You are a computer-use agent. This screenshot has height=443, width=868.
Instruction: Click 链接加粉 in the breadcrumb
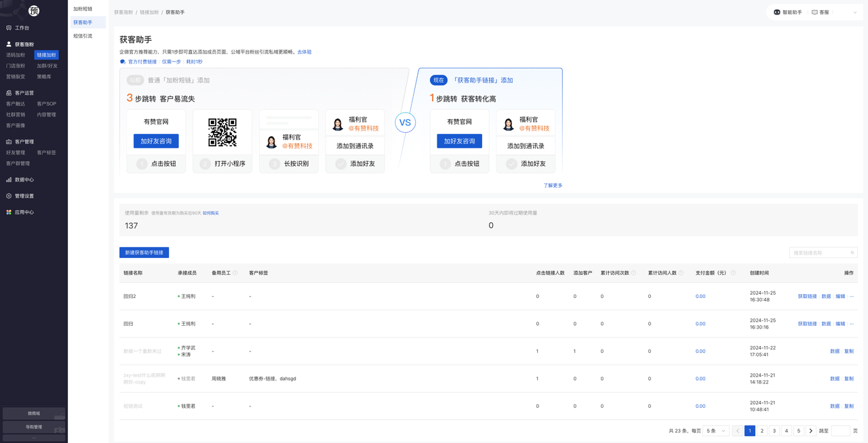149,12
